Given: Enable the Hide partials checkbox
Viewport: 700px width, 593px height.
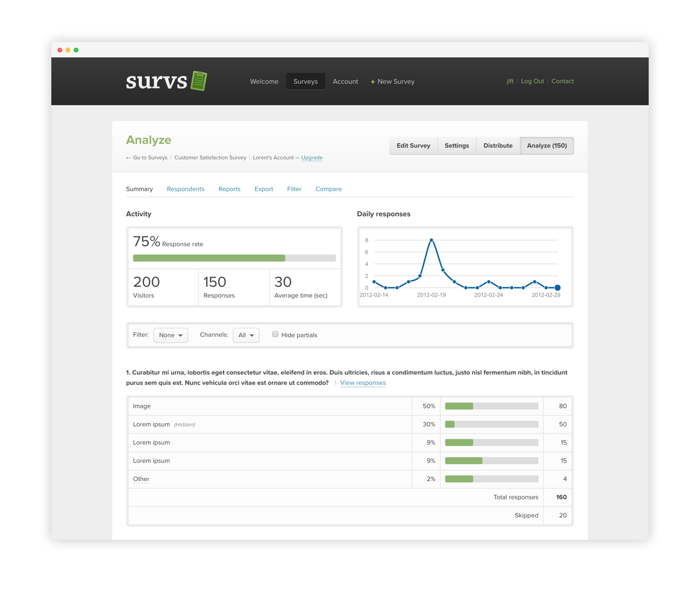Looking at the screenshot, I should click(x=275, y=334).
